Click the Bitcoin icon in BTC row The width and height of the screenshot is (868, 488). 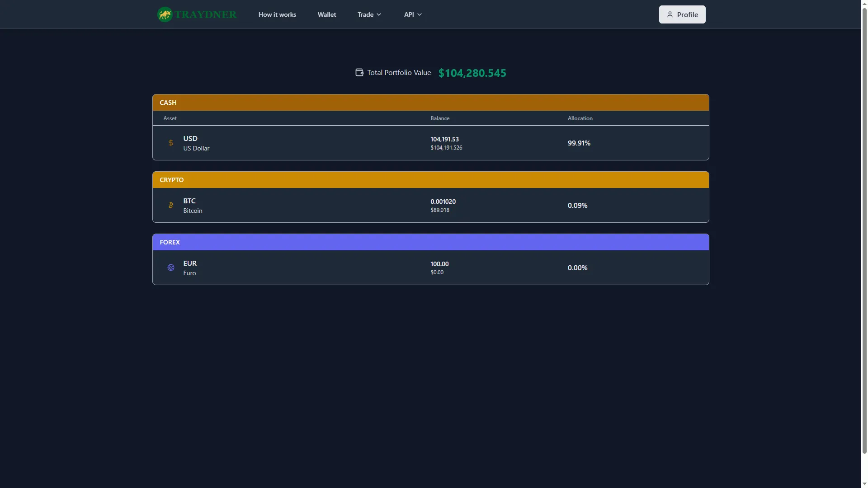(x=171, y=205)
